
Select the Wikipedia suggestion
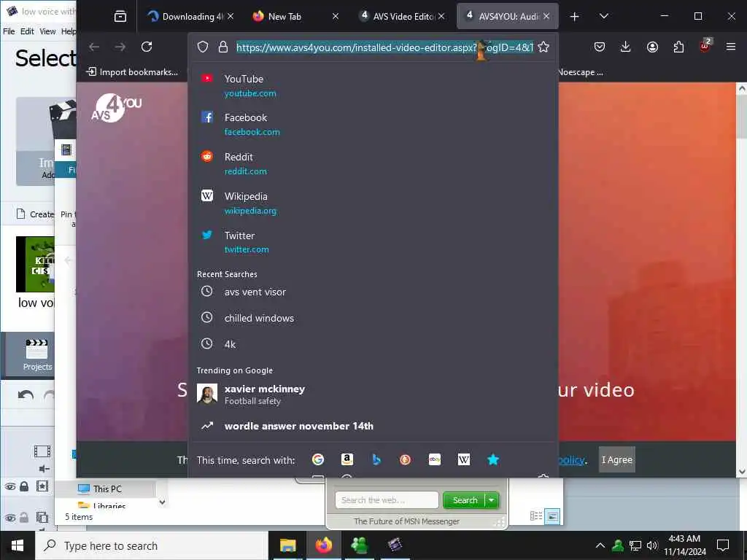[373, 203]
